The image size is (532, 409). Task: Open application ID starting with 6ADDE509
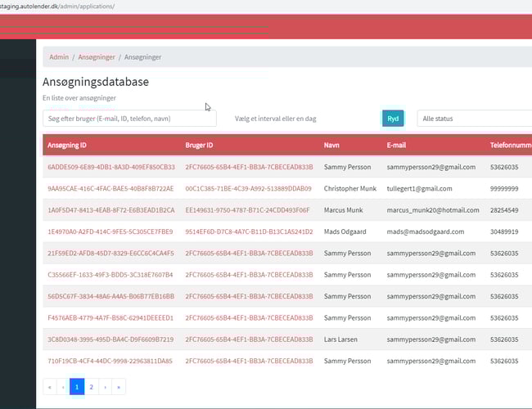click(111, 167)
